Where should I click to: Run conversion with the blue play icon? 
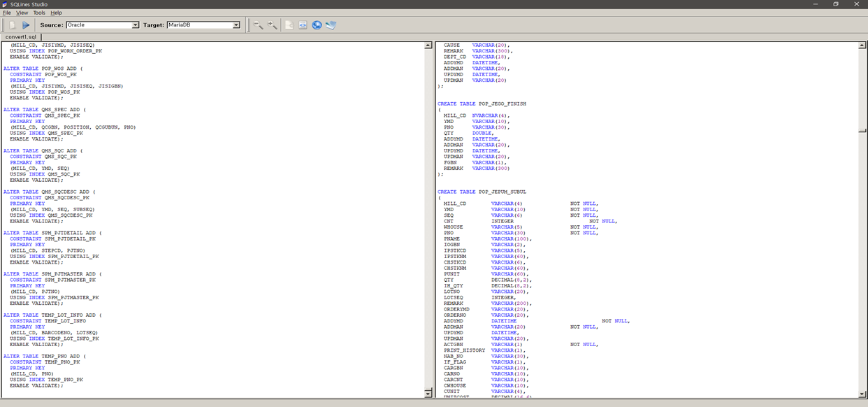click(26, 24)
